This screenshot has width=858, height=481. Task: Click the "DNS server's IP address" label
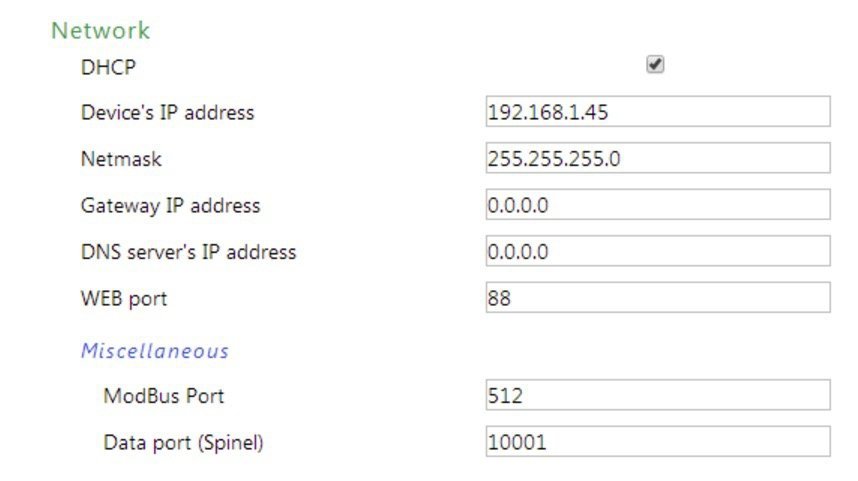(x=188, y=252)
